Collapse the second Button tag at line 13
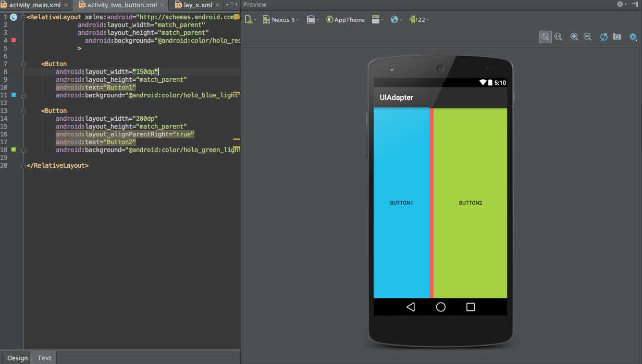 tap(23, 111)
